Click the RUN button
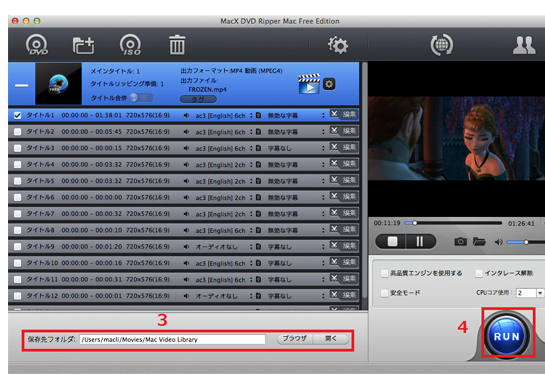 click(x=507, y=336)
